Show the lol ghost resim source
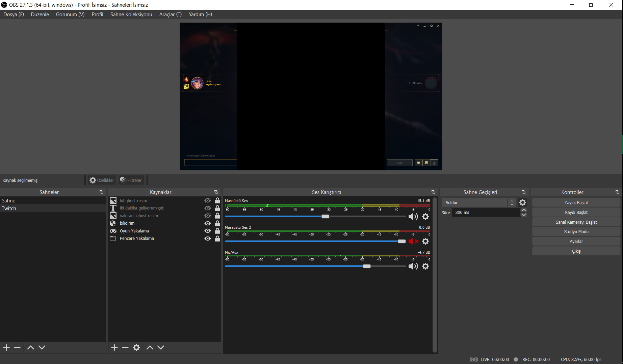Screen dimensions: 623x364 [208, 200]
